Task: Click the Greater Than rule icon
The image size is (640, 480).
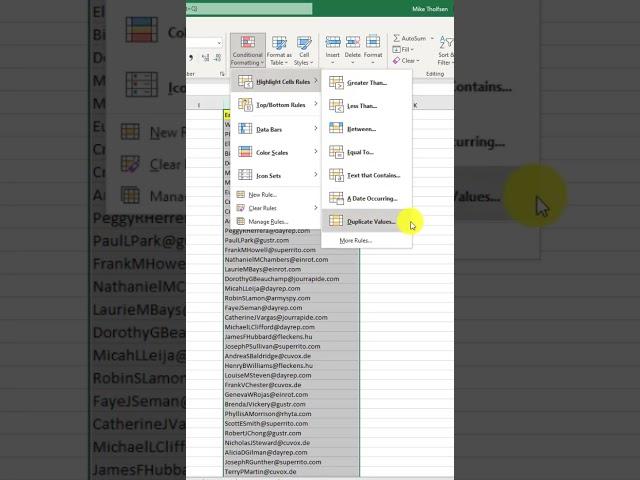Action: pos(336,82)
